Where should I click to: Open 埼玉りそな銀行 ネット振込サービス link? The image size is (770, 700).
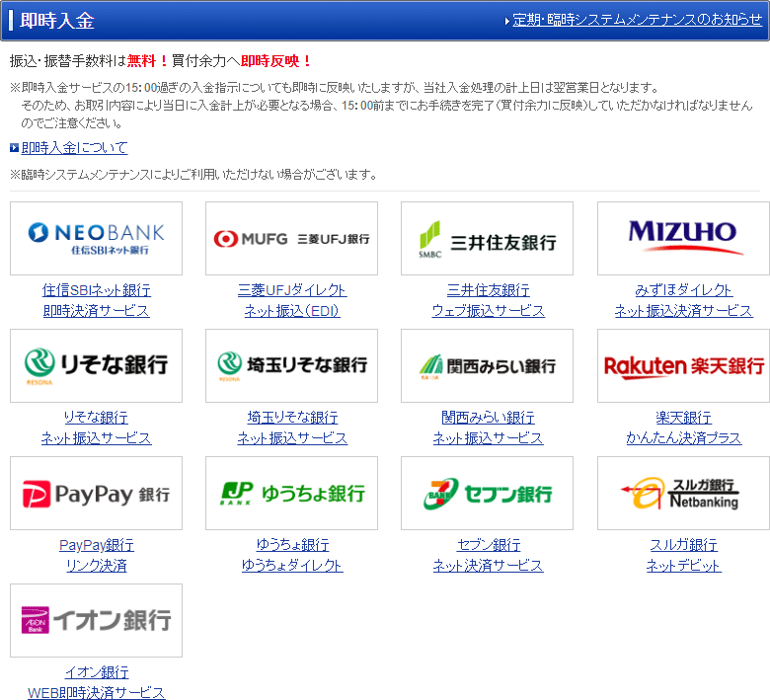click(292, 428)
